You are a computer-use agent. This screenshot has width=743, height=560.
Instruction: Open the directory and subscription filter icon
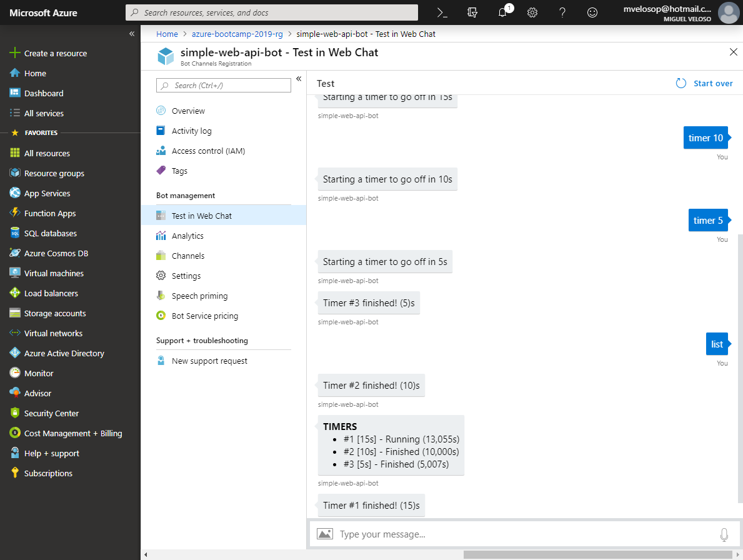[472, 12]
